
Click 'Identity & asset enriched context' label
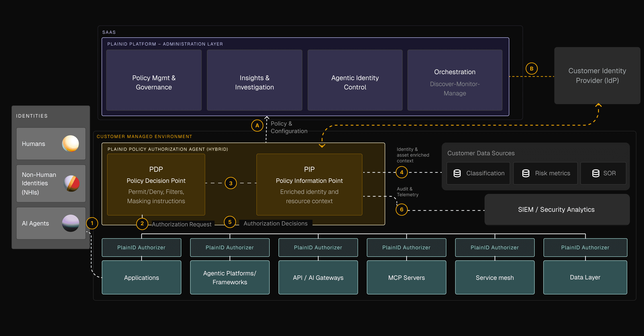pyautogui.click(x=413, y=155)
